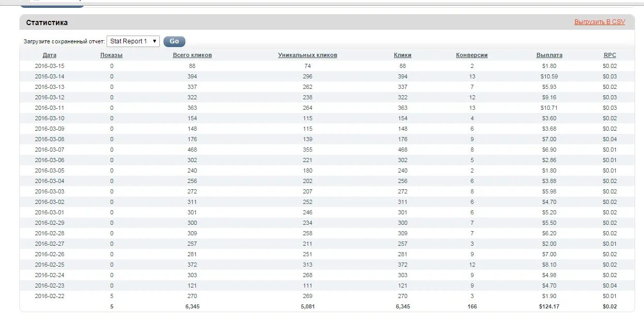Select the date cell 2016-03-11
Image resolution: width=644 pixels, height=320 pixels.
point(50,108)
